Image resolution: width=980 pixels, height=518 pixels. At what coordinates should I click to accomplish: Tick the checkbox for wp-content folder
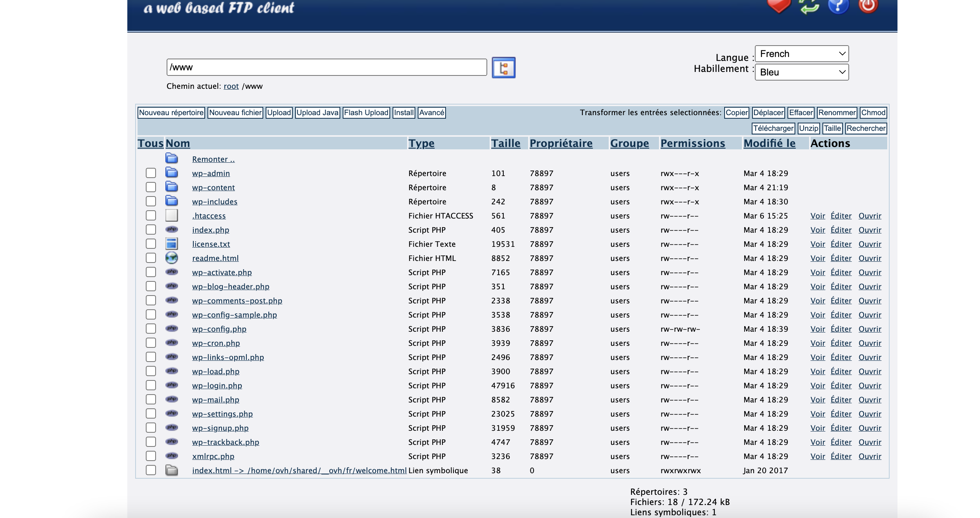point(150,187)
